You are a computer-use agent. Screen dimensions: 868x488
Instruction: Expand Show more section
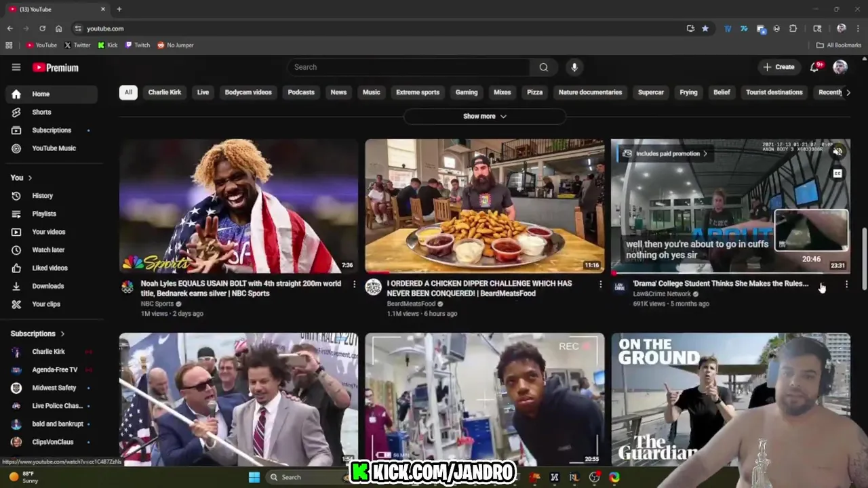tap(485, 117)
